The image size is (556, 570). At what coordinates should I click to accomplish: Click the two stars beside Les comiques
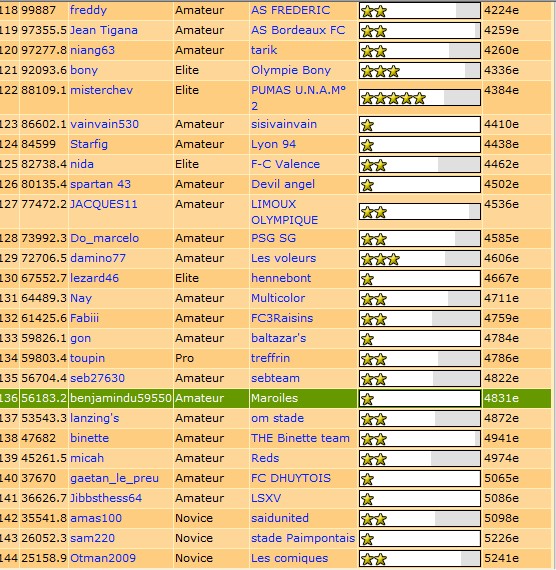tap(374, 559)
